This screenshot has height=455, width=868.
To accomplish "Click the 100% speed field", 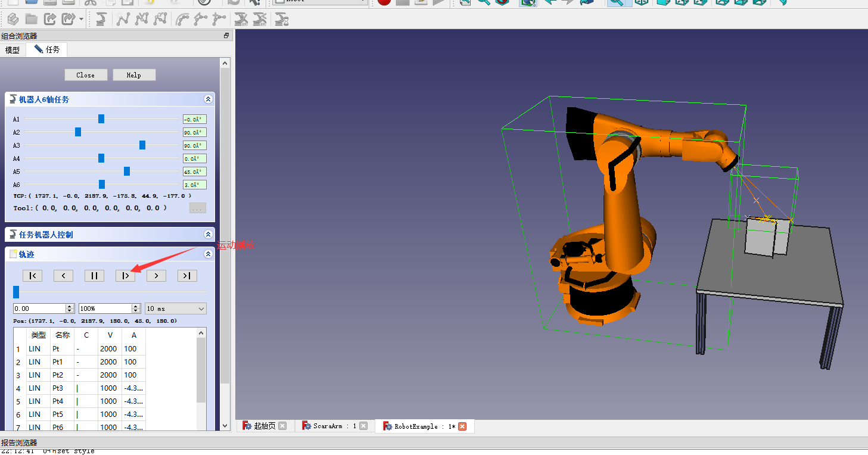I will (105, 308).
